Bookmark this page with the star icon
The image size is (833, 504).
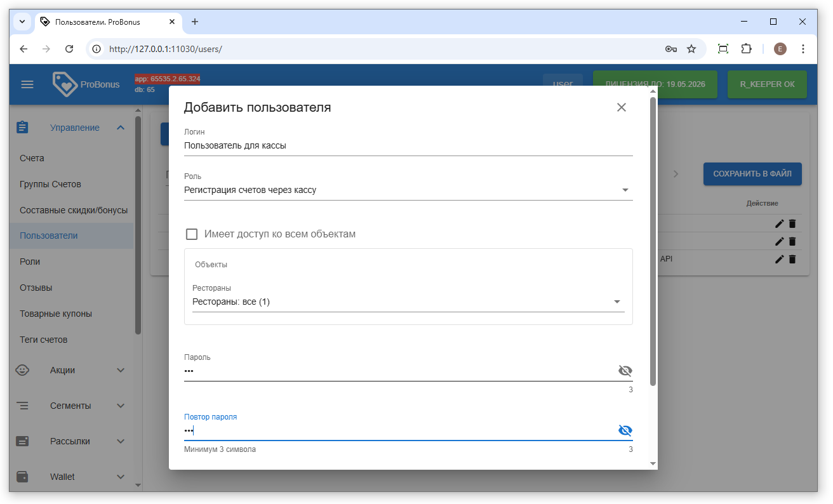tap(691, 49)
